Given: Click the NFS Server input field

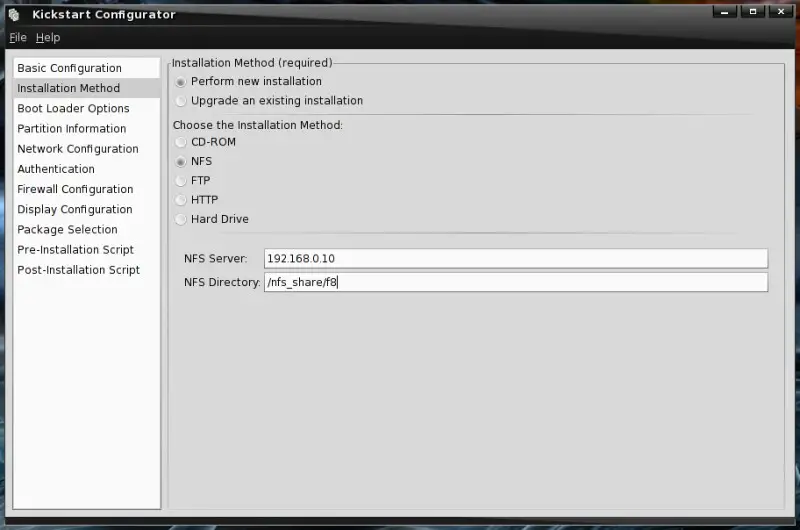Looking at the screenshot, I should coord(516,259).
